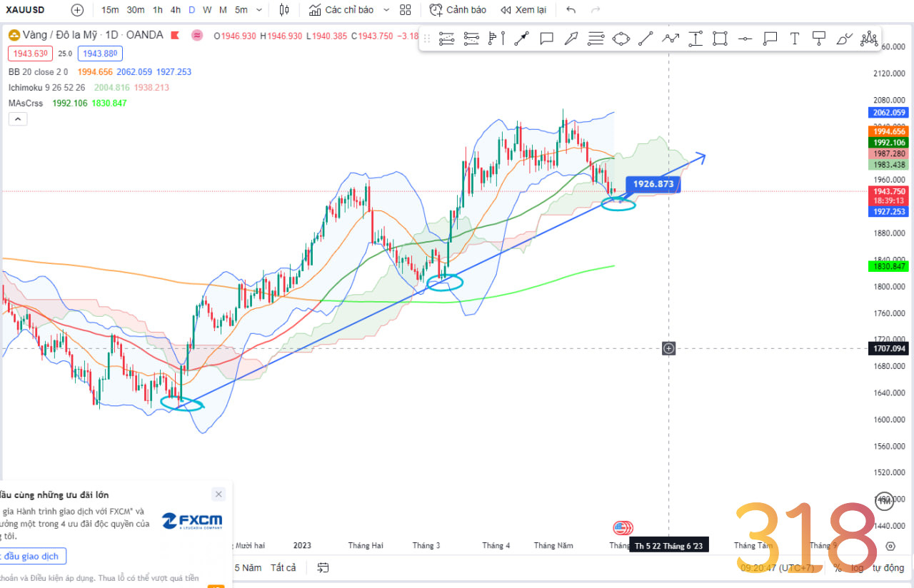Open the candlestick chart type selector
Screen dimensions: 914x588
click(x=285, y=10)
